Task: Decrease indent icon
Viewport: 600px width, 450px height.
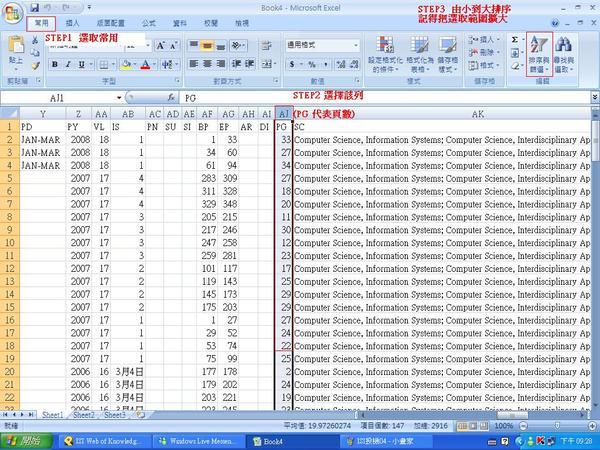Action: tap(237, 64)
